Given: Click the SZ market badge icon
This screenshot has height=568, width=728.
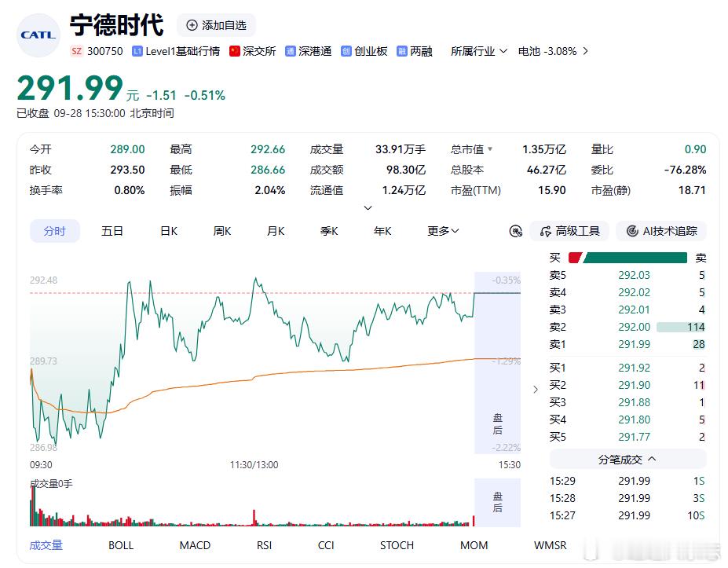Looking at the screenshot, I should 76,51.
